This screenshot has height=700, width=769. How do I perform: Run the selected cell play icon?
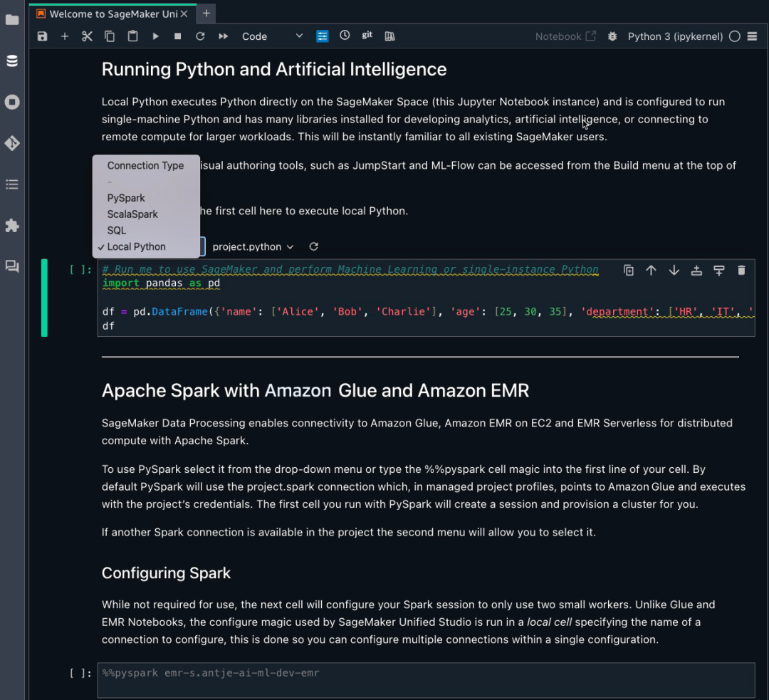click(x=155, y=36)
